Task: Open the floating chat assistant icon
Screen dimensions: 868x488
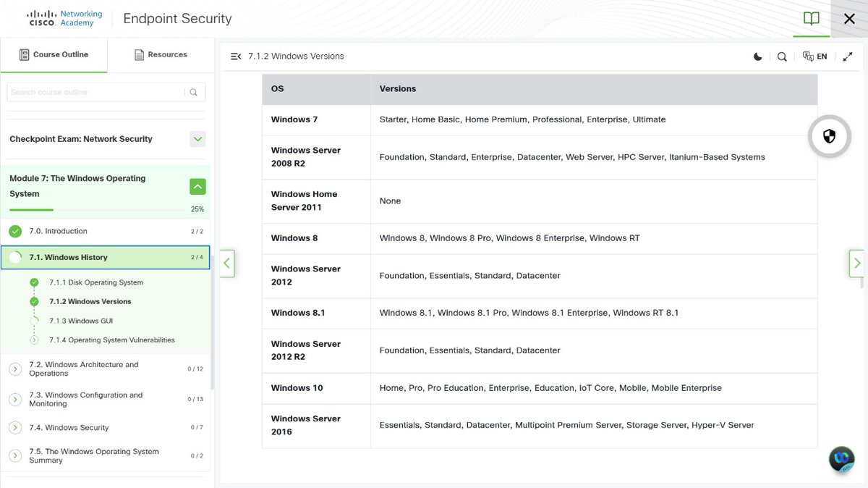Action: coord(842,460)
